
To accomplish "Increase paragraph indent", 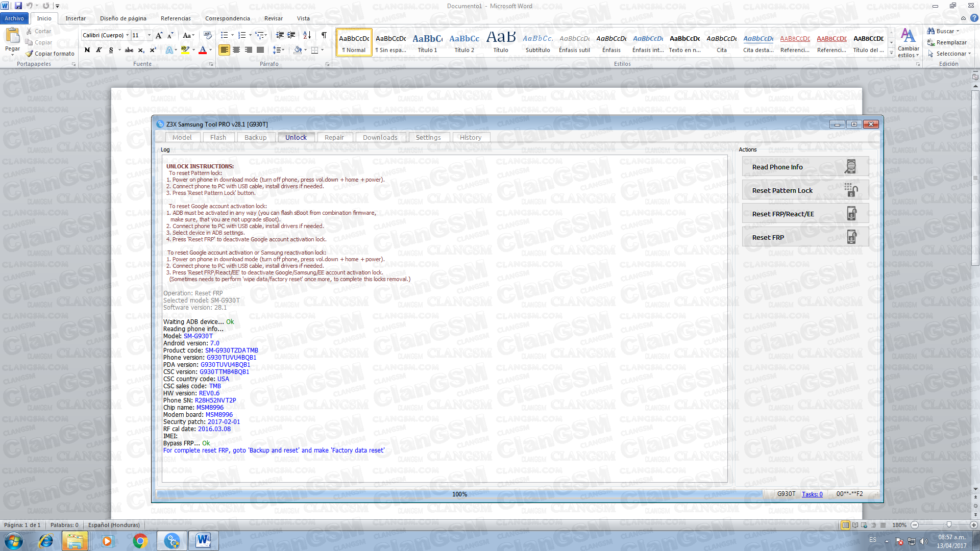I will point(291,35).
